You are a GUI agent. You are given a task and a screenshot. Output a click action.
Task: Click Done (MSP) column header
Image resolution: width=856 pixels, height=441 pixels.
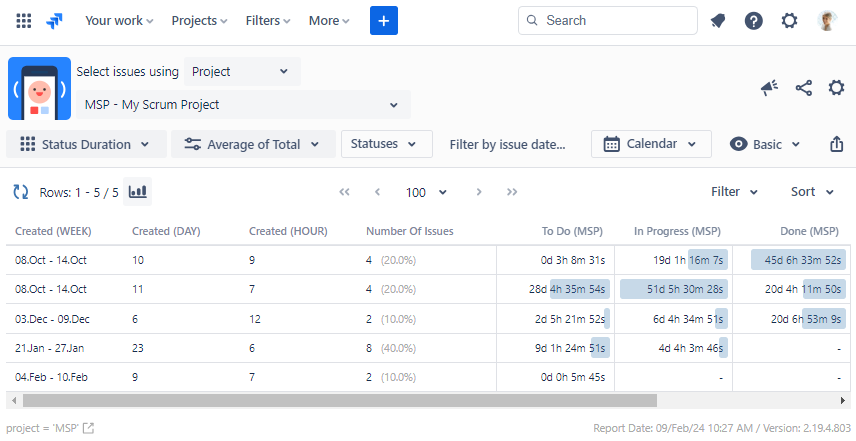tap(810, 231)
